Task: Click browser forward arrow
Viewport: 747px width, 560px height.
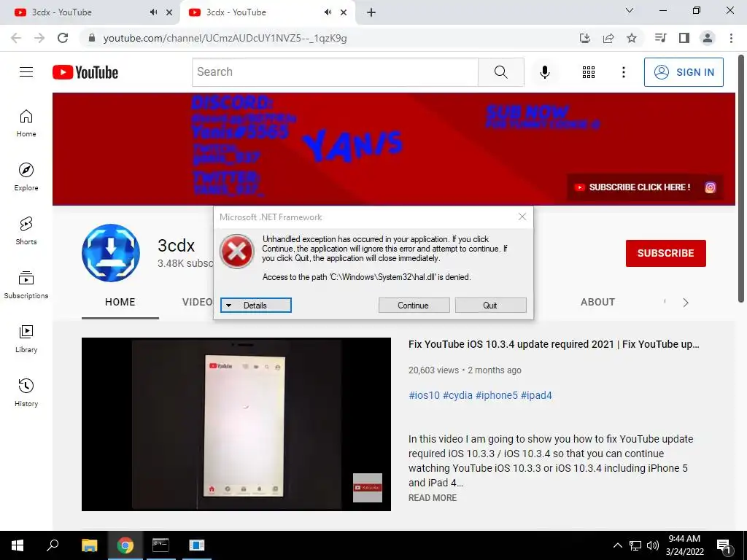Action: pyautogui.click(x=39, y=38)
